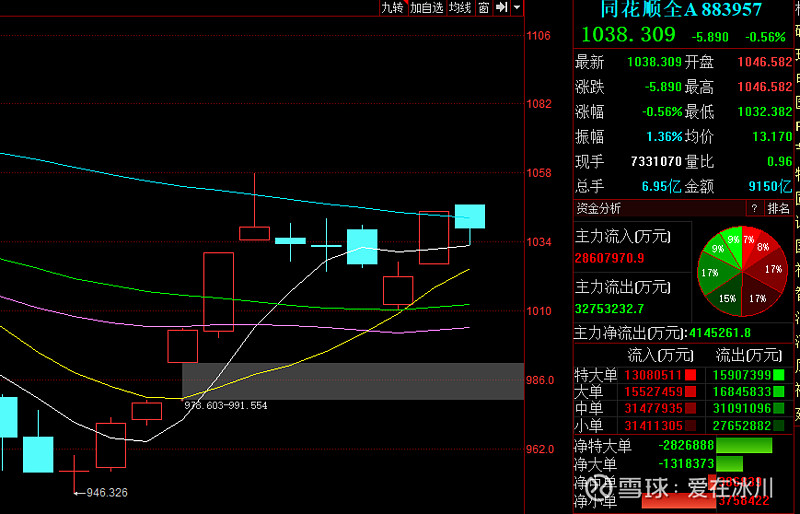This screenshot has width=800, height=514.
Task: Click 净大单 value -1318373
Action: (x=686, y=464)
